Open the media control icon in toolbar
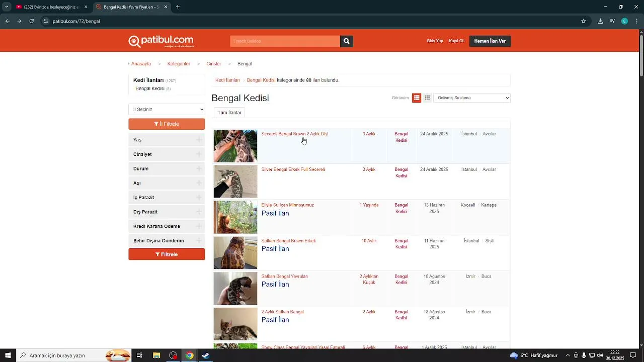The height and width of the screenshot is (362, 644). click(x=612, y=21)
